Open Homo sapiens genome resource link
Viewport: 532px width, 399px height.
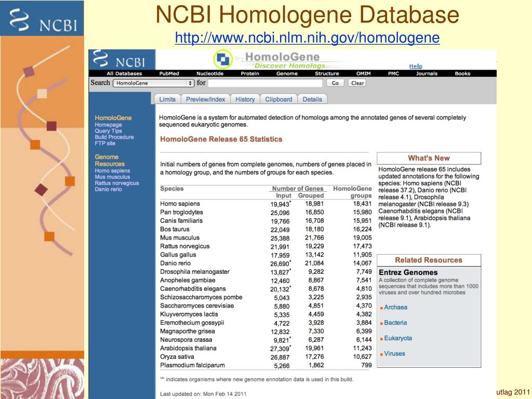pyautogui.click(x=112, y=170)
